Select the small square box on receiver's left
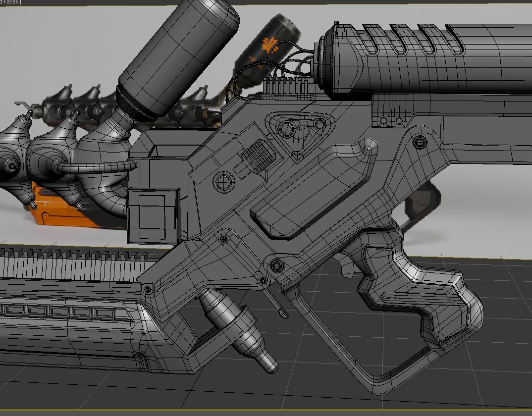Viewport: 532px width, 416px height. [x=154, y=216]
